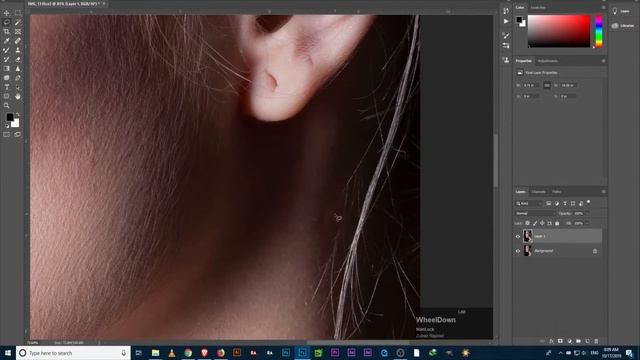Screen dimensions: 640x360
Task: Hide the Layer 1 layer
Action: 518,236
